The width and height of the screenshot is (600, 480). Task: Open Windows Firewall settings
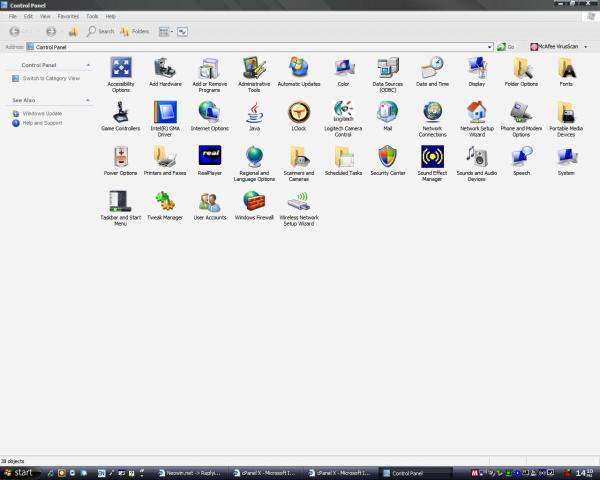tap(254, 205)
